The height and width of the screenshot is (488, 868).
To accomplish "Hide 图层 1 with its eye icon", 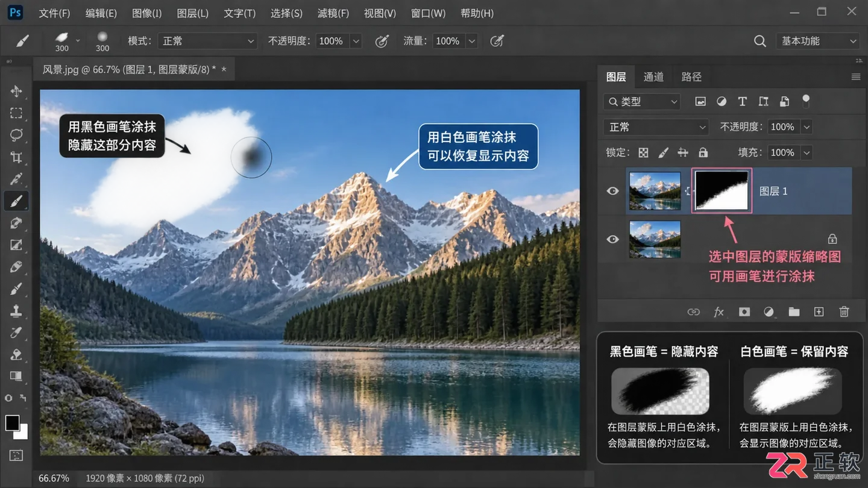I will 612,191.
